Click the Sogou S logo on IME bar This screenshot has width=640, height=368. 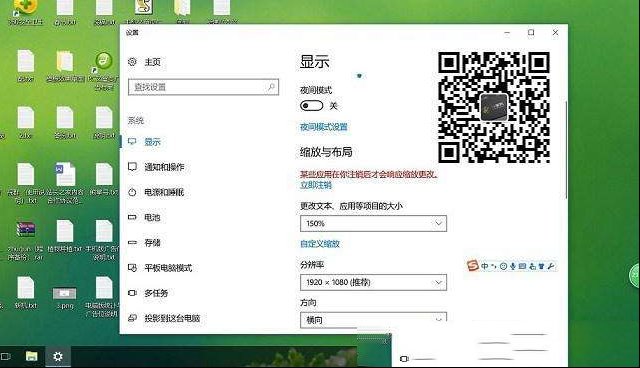point(473,266)
